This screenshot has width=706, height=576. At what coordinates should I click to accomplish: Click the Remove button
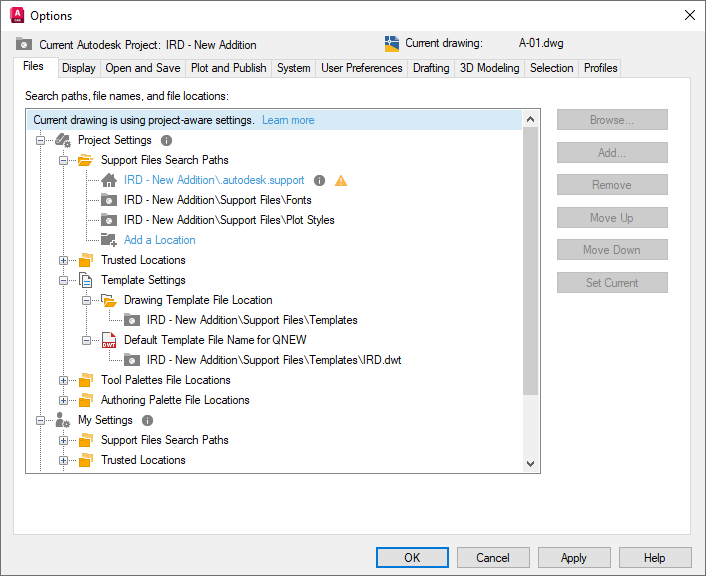click(612, 185)
